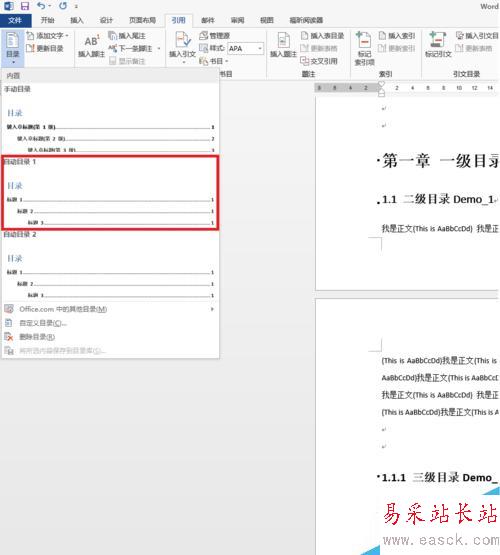Switch to the 开始 (Home) tab
This screenshot has width=500, height=555.
point(47,20)
